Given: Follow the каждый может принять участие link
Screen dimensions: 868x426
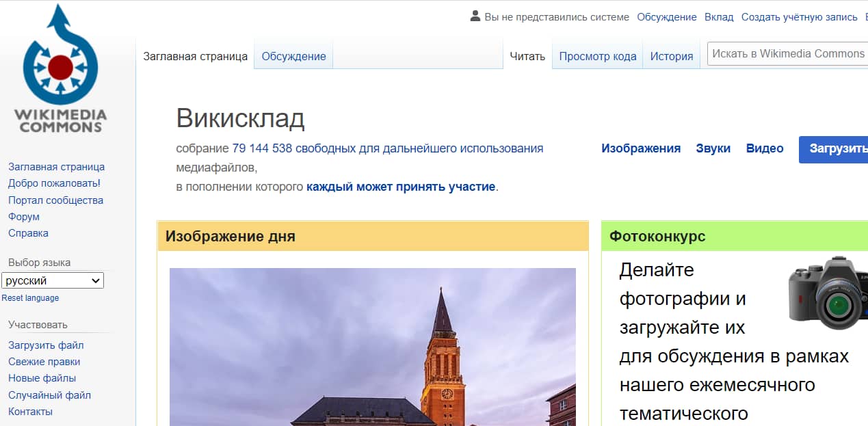Looking at the screenshot, I should [x=400, y=187].
